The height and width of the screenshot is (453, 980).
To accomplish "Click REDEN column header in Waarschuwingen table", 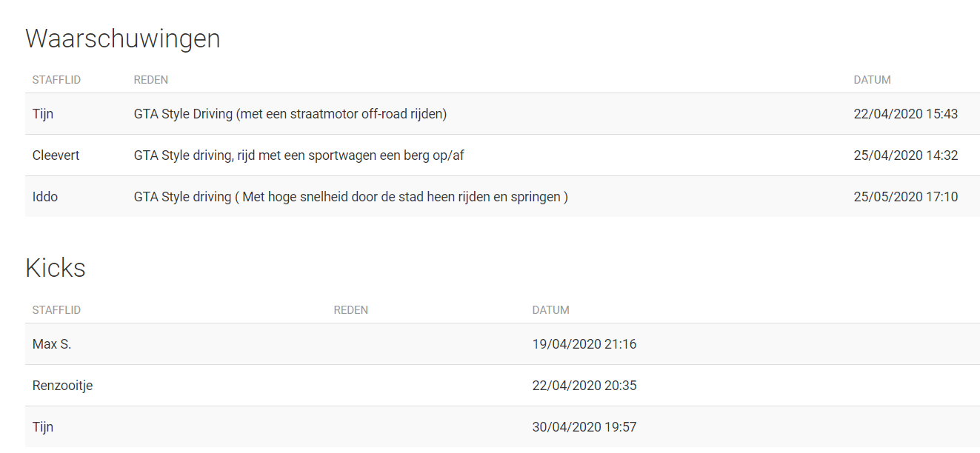I will coord(150,80).
